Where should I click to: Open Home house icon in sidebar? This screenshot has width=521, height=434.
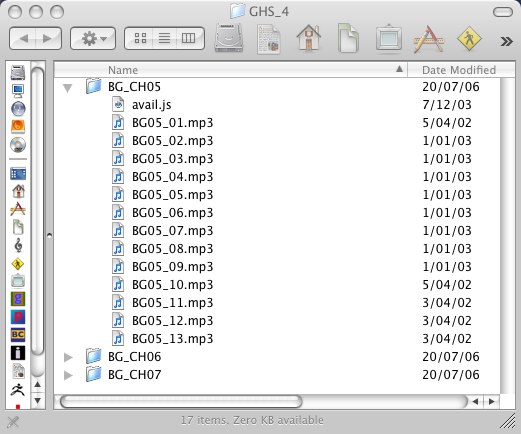(18, 191)
